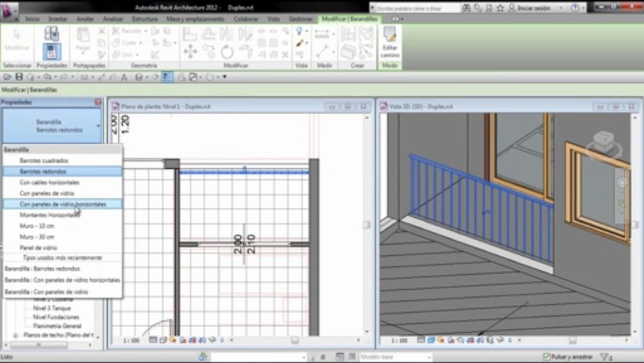The image size is (644, 363).
Task: Click the binoculars search icon
Action: 466,8
